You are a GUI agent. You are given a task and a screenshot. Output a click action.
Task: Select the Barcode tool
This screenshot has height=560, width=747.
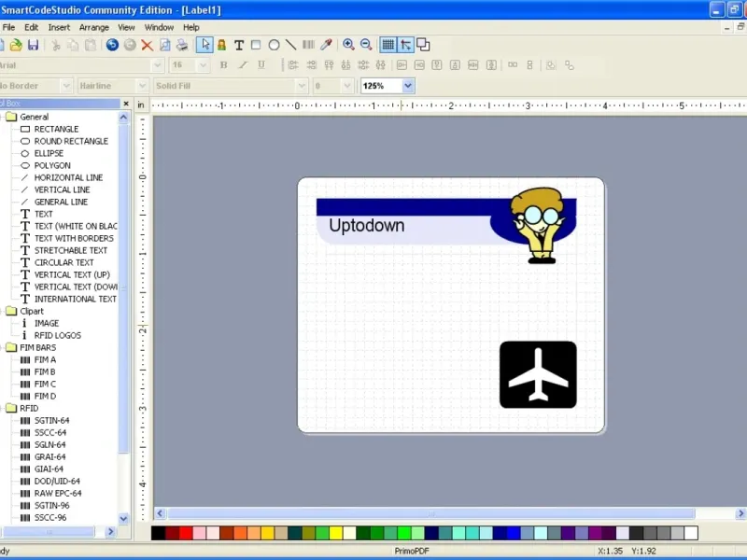tap(308, 45)
